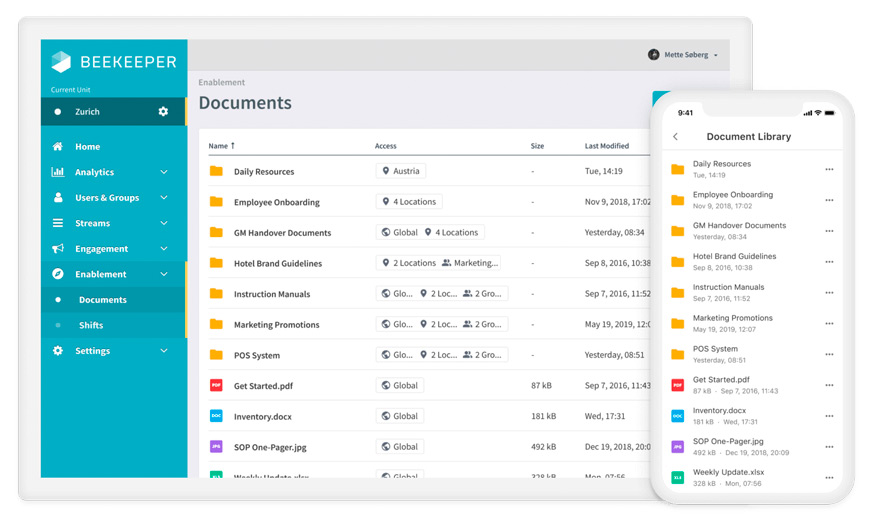873x525 pixels.
Task: Open GM Handover Documents in the table
Action: [x=282, y=233]
